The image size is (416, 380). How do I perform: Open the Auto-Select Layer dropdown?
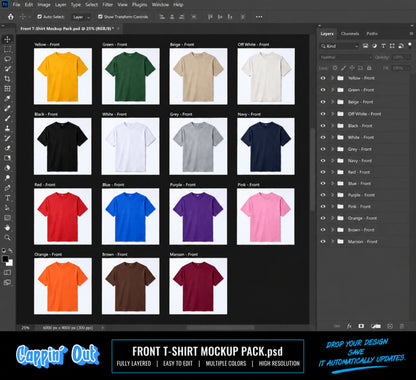(x=81, y=17)
